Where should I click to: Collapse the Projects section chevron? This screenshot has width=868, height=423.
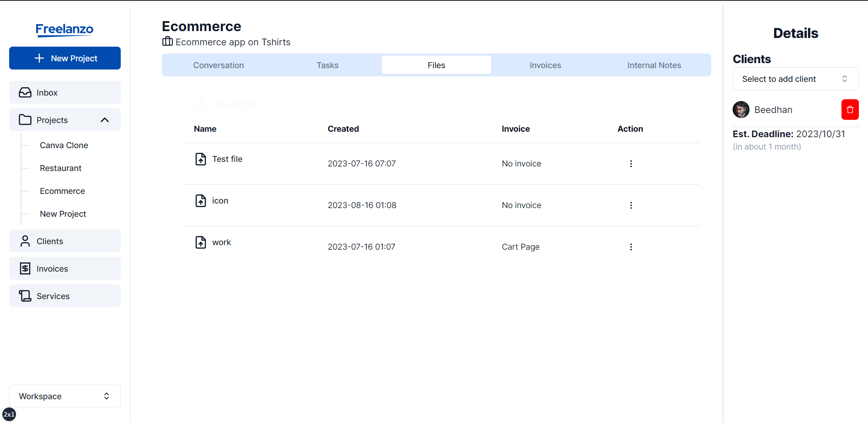coord(105,120)
